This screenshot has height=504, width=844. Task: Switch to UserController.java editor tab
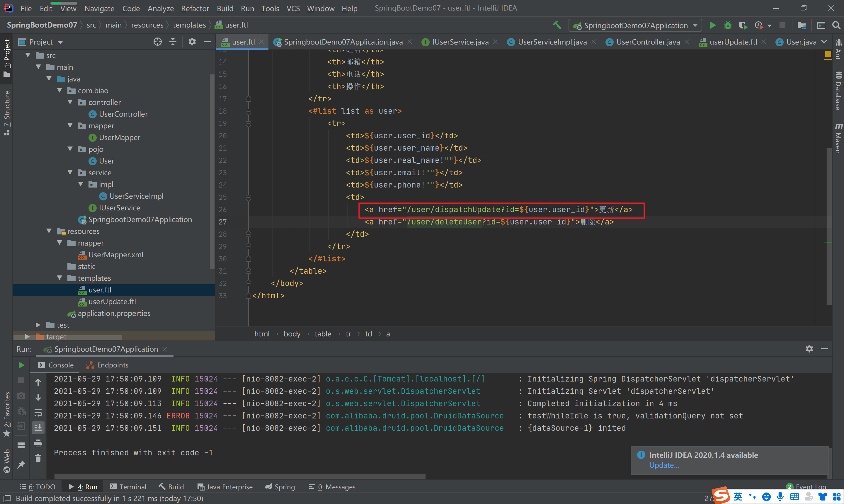(x=647, y=42)
